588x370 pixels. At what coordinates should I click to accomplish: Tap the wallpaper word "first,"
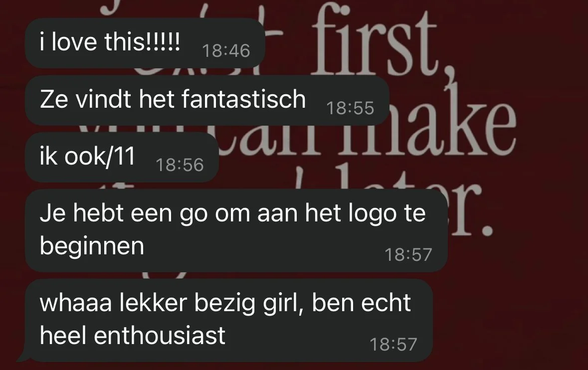click(375, 43)
